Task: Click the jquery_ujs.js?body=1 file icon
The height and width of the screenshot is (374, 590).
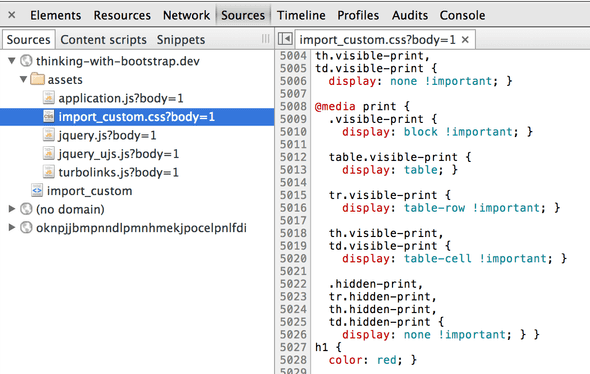Action: [49, 153]
